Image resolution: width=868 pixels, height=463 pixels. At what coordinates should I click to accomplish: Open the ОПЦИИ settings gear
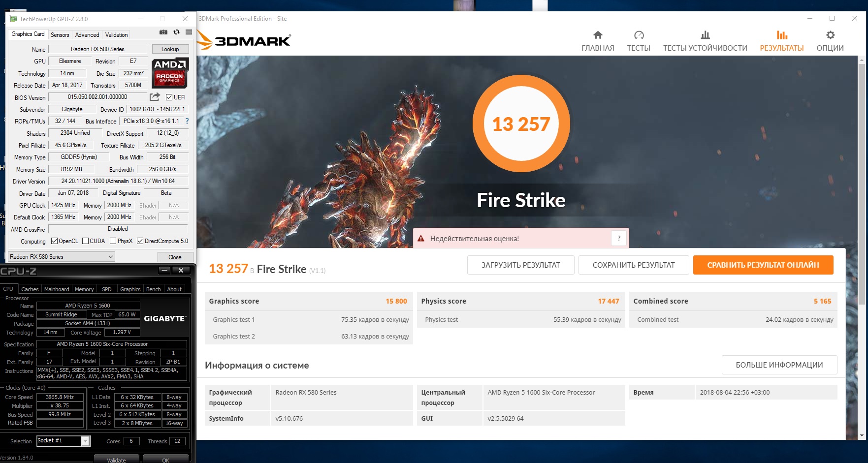tap(830, 41)
